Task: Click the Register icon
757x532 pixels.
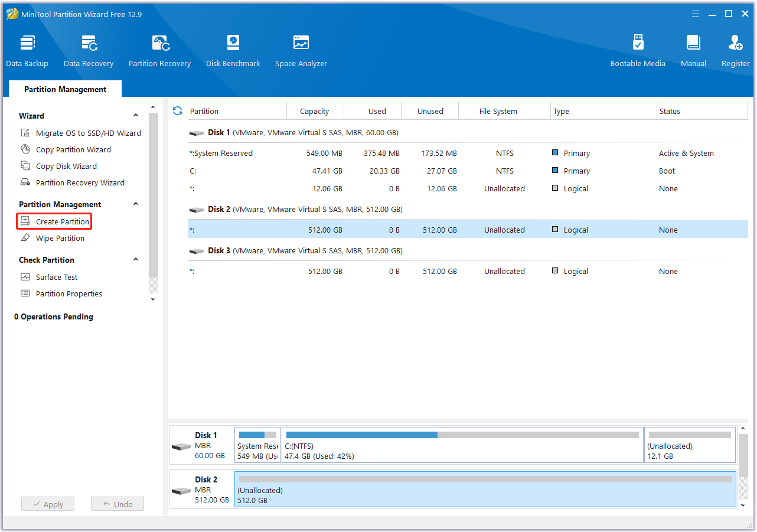Action: tap(736, 43)
